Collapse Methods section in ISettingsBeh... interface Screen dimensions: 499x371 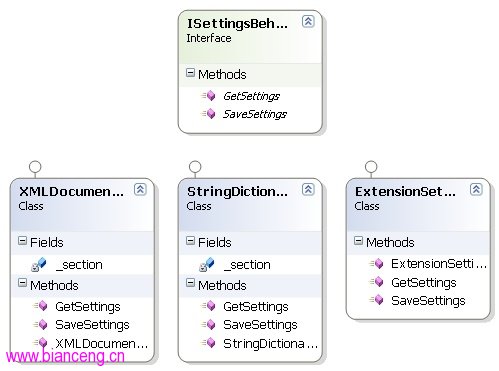pyautogui.click(x=190, y=73)
